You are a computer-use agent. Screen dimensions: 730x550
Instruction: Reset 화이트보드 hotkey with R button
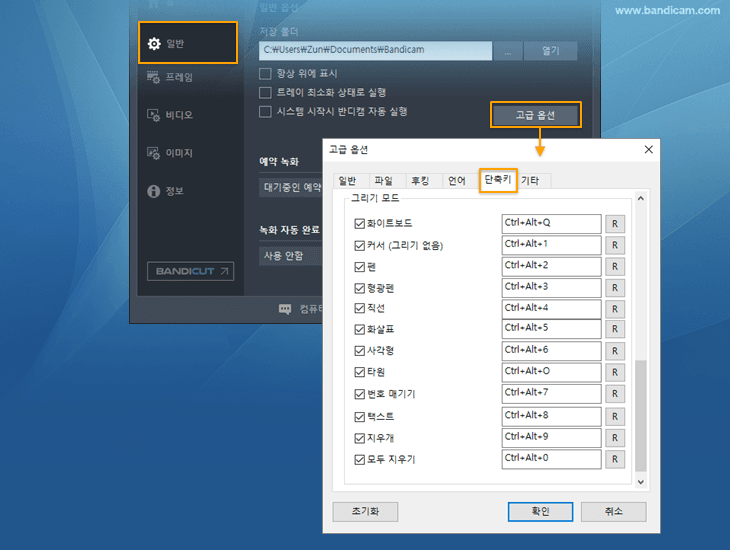pyautogui.click(x=615, y=224)
